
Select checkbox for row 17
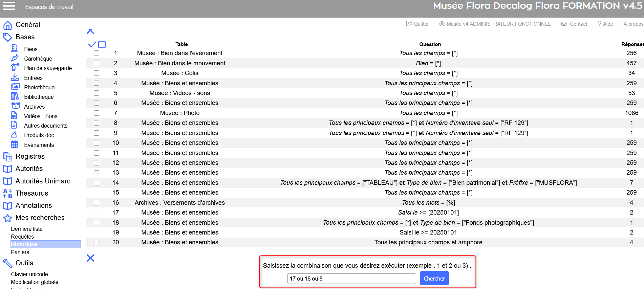96,213
